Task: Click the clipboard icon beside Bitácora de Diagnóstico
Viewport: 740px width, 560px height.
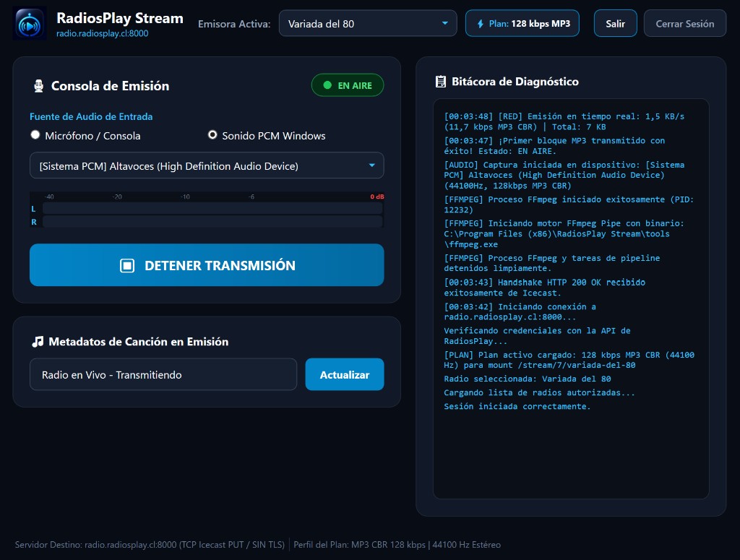Action: (x=440, y=82)
